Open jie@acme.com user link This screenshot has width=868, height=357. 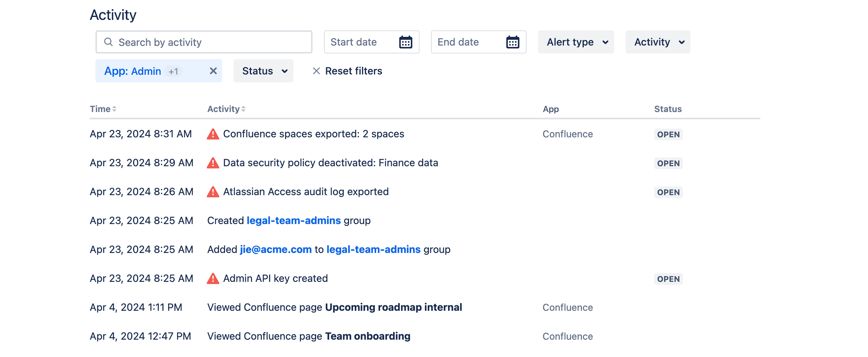276,250
